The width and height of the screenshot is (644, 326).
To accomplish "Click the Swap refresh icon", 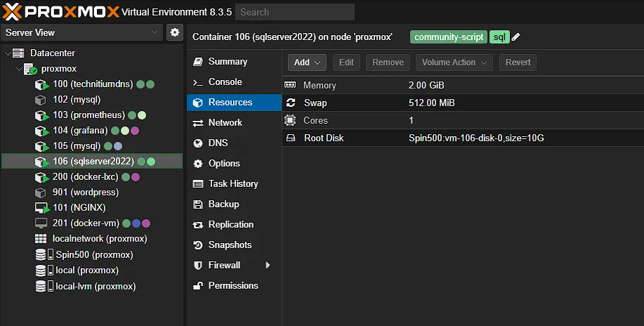I will (x=290, y=103).
